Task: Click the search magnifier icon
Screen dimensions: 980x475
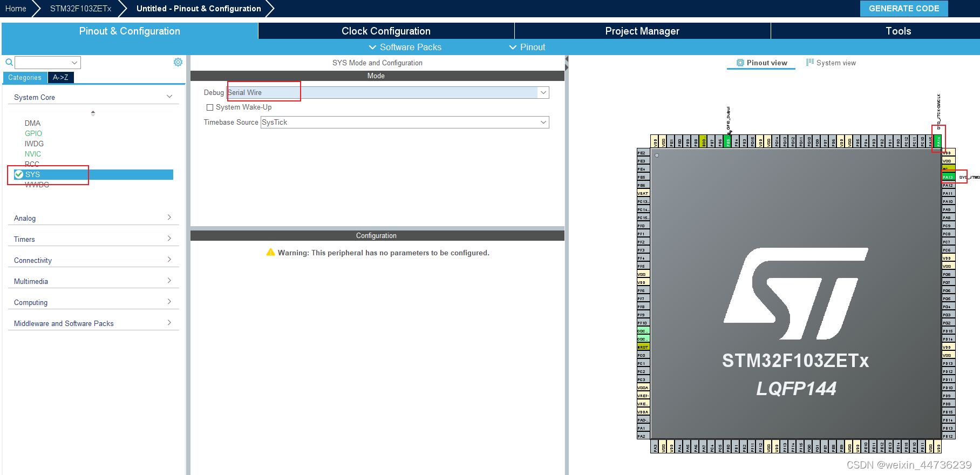Action: tap(9, 63)
